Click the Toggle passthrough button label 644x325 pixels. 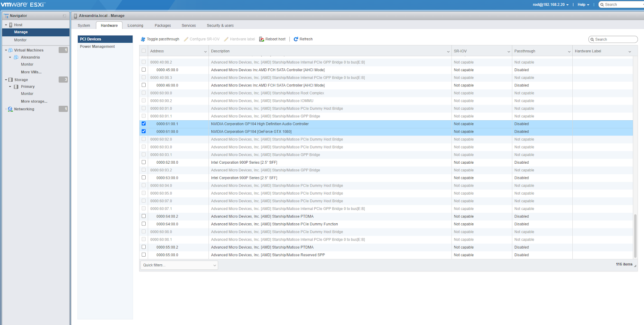[163, 39]
